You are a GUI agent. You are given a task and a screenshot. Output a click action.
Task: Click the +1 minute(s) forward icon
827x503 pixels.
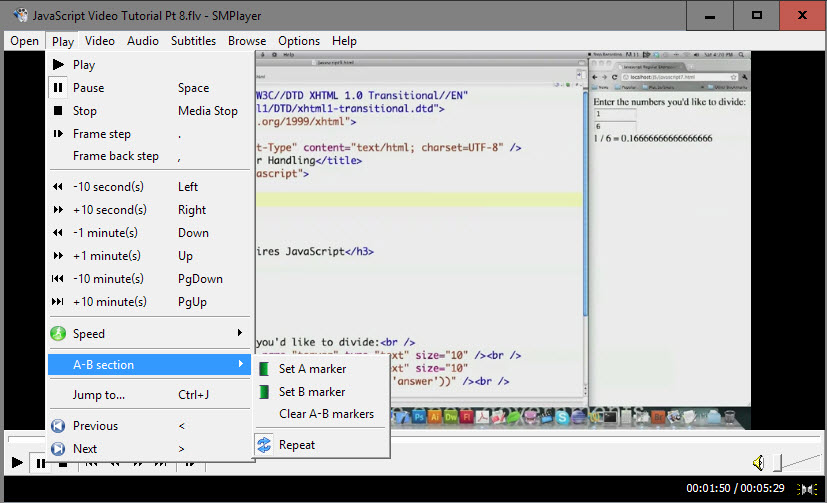(58, 256)
